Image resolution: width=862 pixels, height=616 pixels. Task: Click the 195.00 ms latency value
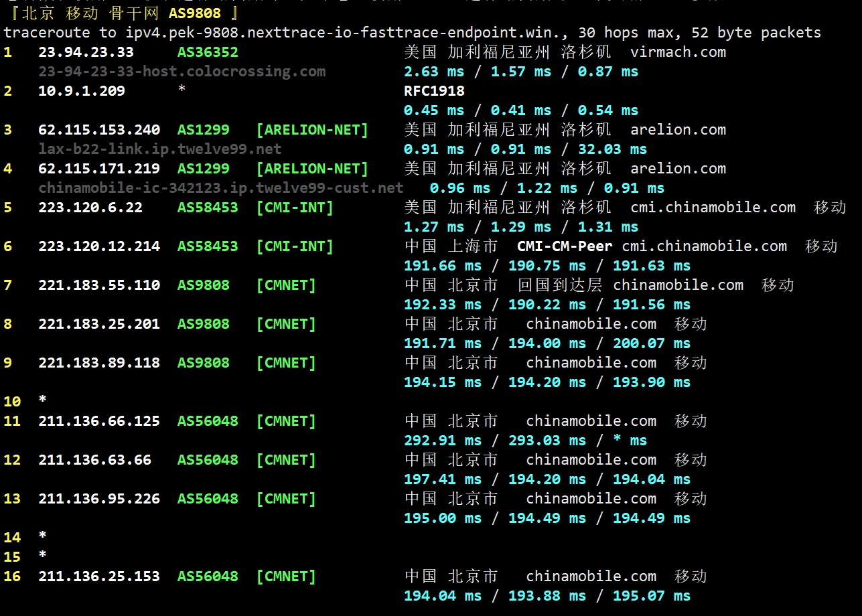[443, 518]
